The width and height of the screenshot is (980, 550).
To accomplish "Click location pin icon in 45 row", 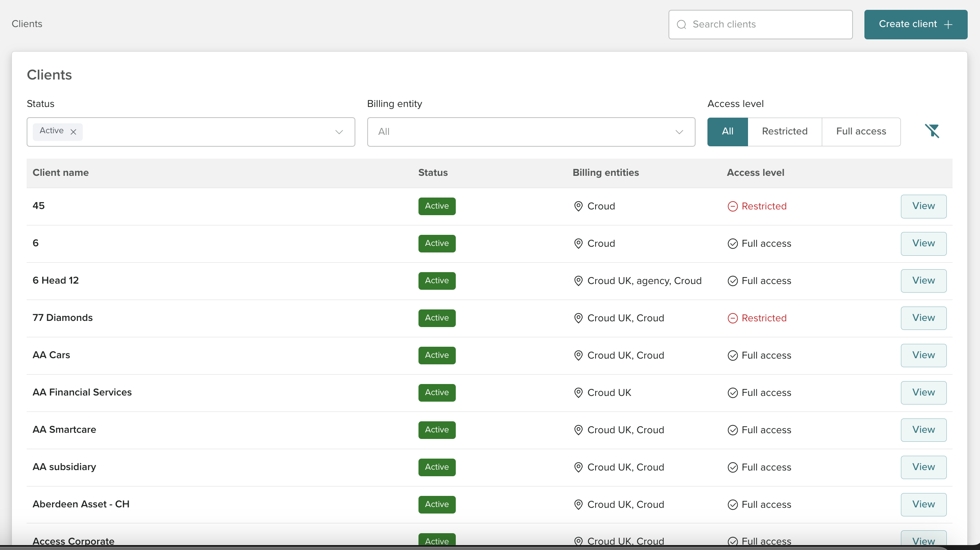I will [x=578, y=206].
